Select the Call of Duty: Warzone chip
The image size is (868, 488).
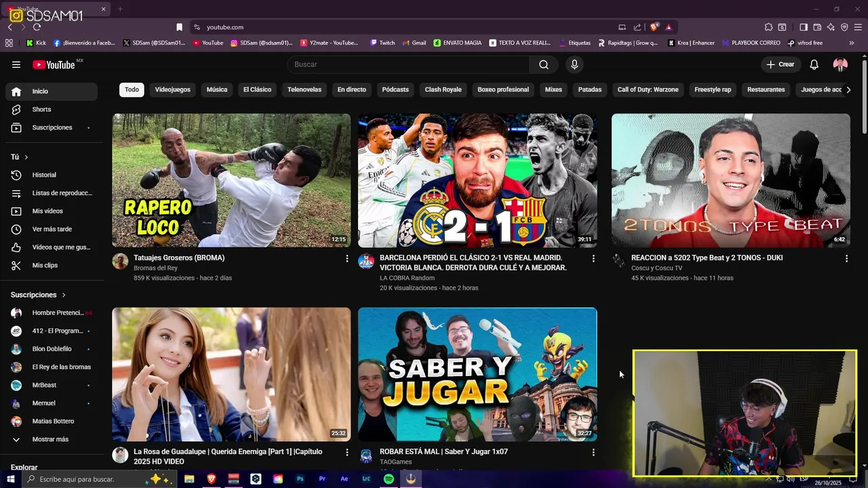click(x=648, y=89)
